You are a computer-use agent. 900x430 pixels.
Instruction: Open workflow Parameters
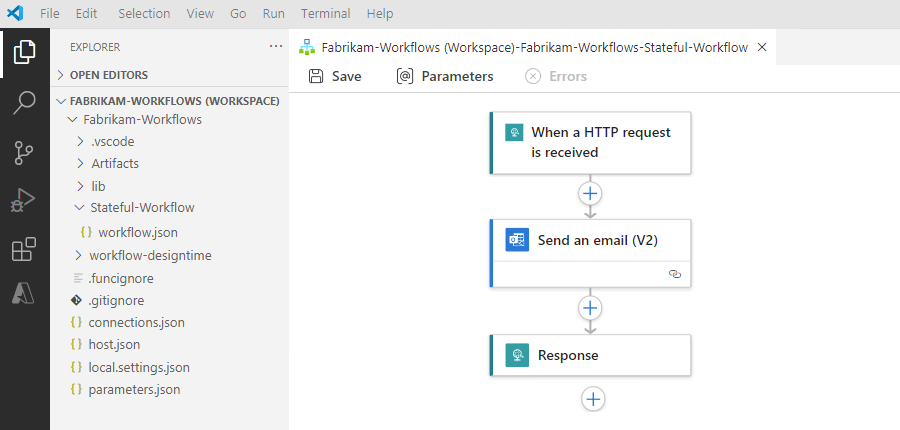445,76
